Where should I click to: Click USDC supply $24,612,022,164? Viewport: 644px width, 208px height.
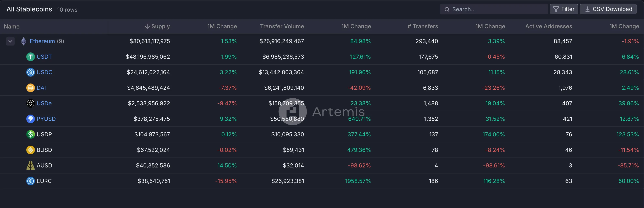[x=148, y=72]
